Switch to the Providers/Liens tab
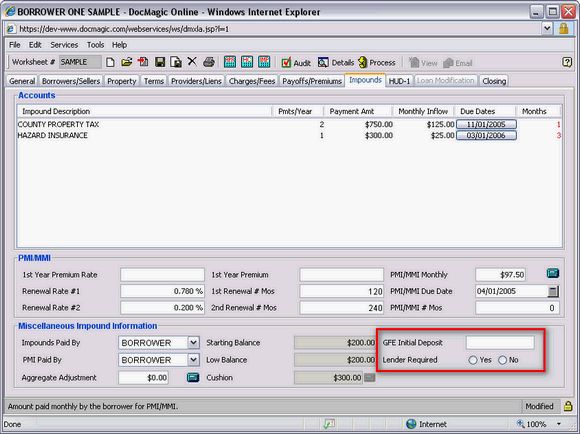The height and width of the screenshot is (434, 580). pyautogui.click(x=196, y=81)
